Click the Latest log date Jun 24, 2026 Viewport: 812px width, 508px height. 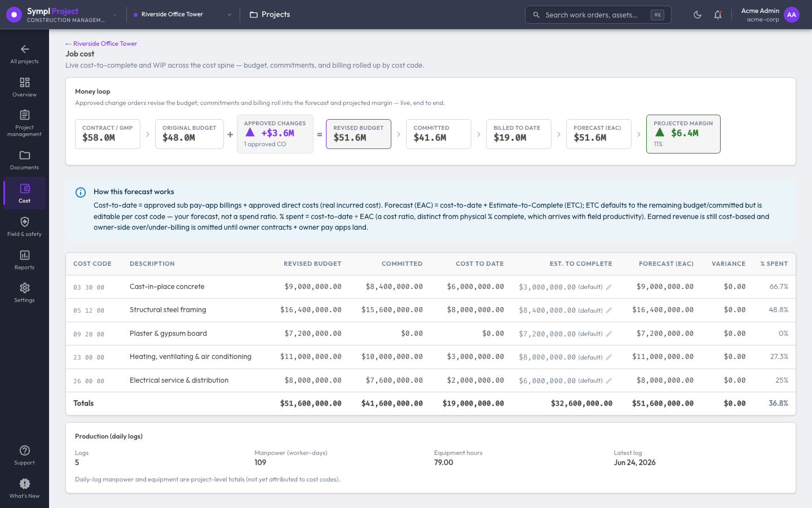634,462
